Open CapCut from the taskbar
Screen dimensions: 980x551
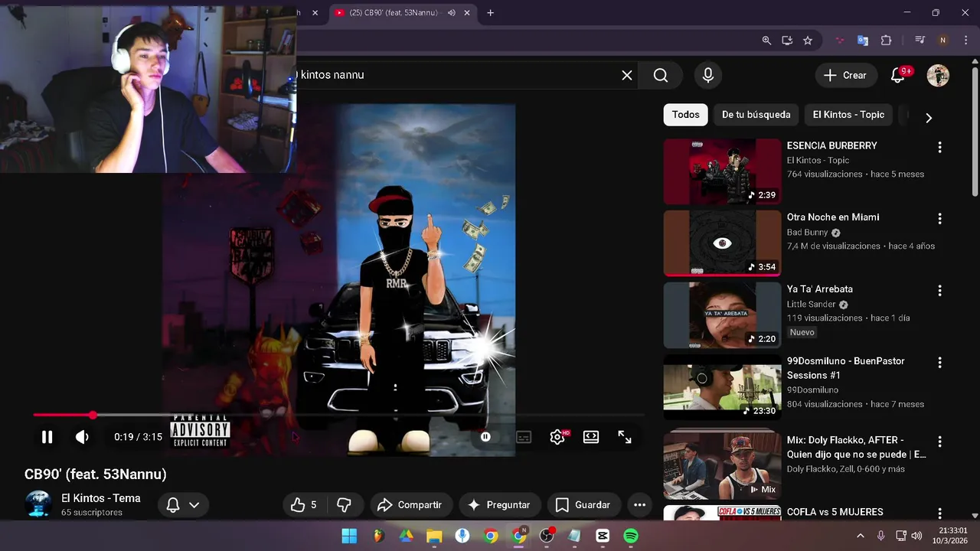coord(603,536)
